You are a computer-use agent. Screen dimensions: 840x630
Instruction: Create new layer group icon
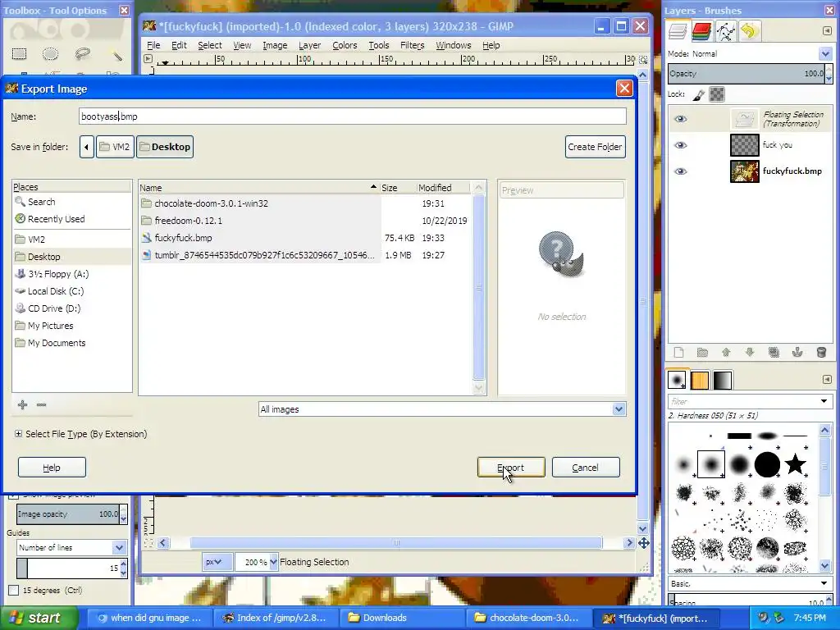(702, 353)
